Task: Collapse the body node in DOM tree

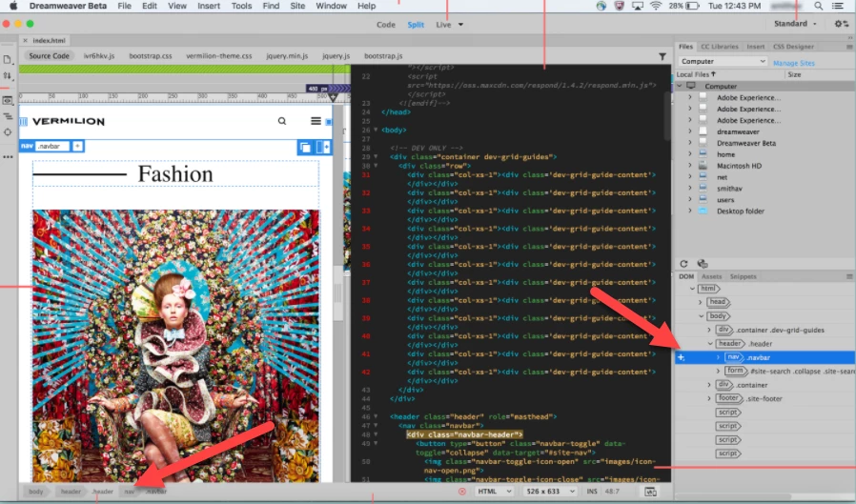Action: 701,316
